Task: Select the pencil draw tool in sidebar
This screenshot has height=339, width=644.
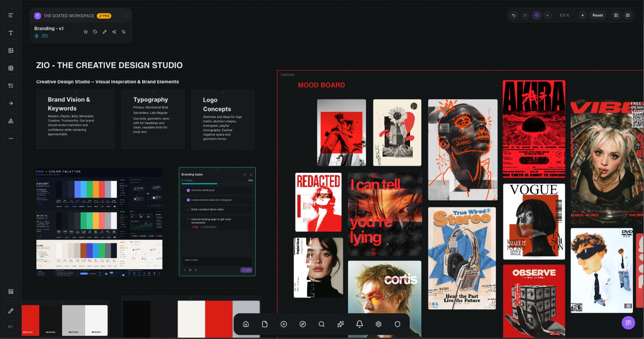Action: click(x=11, y=311)
